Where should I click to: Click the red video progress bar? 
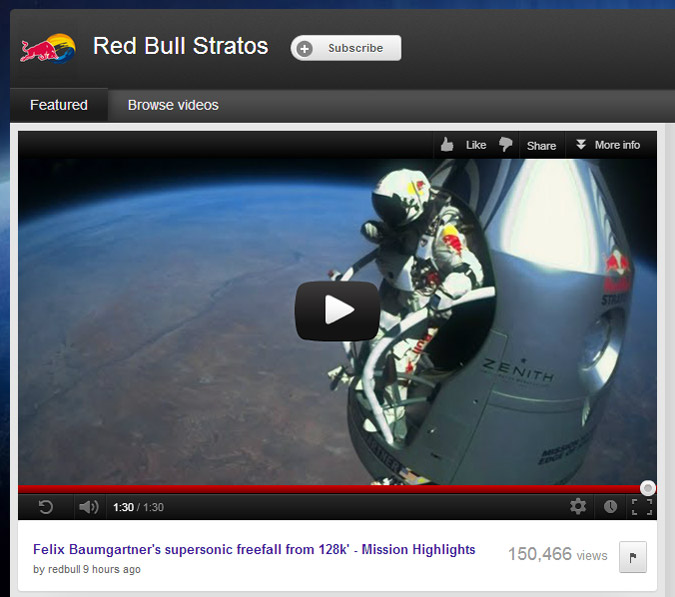click(330, 489)
